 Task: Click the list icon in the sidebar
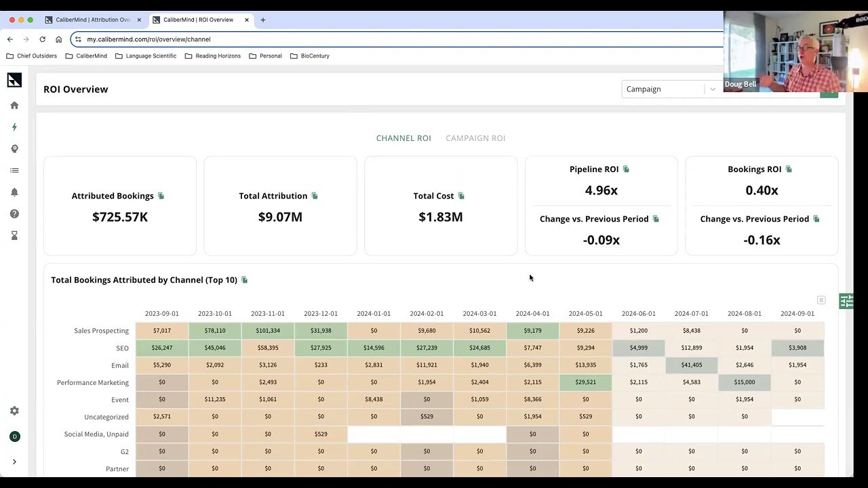pos(14,170)
